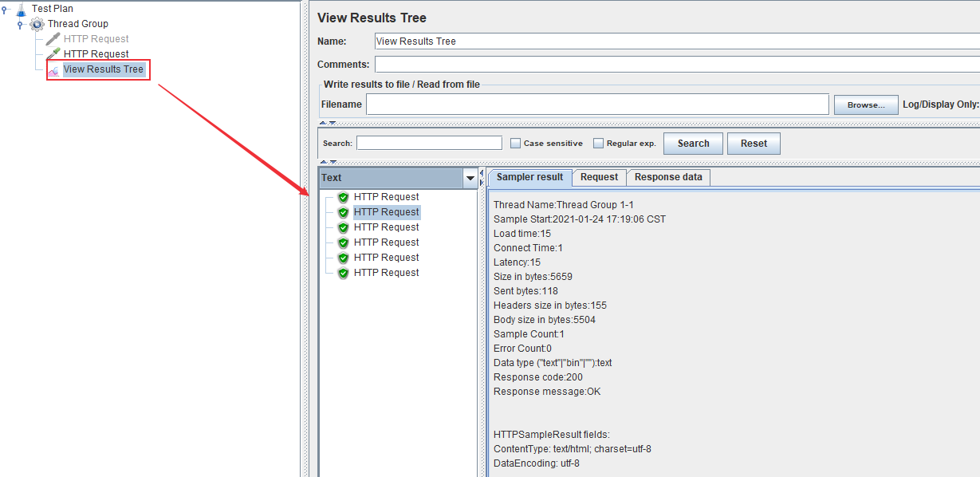Click the 'Size in bytes:5659' line

click(533, 277)
